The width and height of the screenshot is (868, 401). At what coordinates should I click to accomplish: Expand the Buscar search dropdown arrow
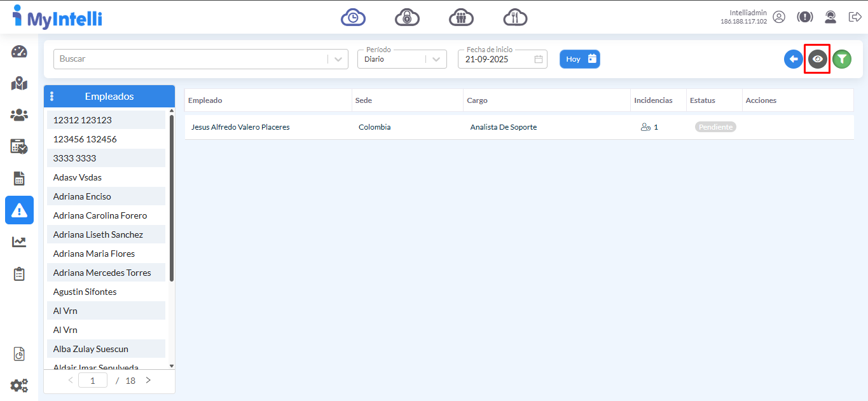tap(338, 59)
